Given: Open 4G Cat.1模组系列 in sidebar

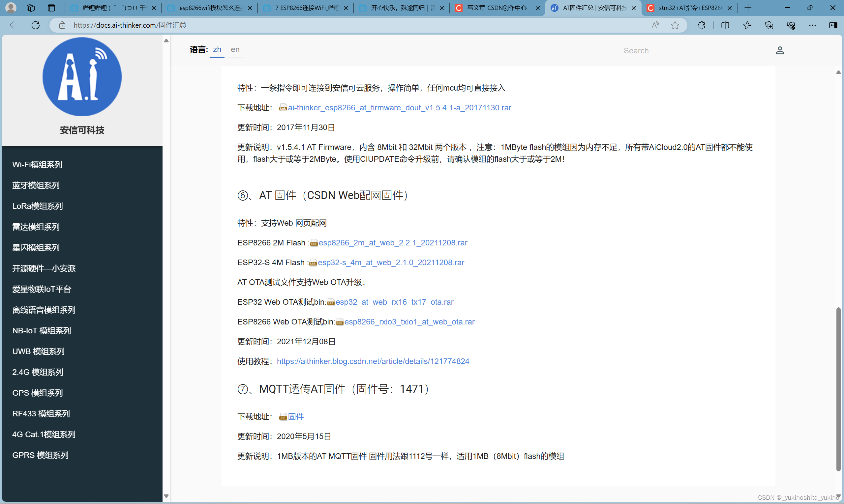Looking at the screenshot, I should (44, 434).
